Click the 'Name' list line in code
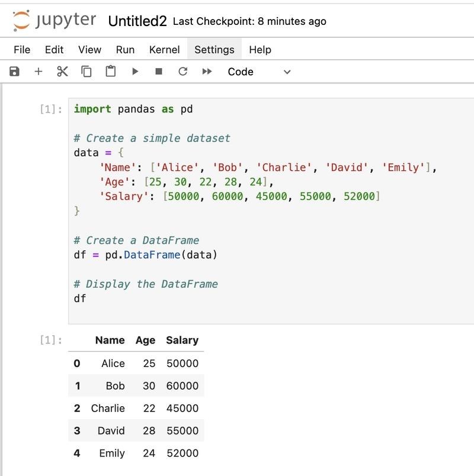Viewport: 474px width, 476px height. click(x=268, y=168)
